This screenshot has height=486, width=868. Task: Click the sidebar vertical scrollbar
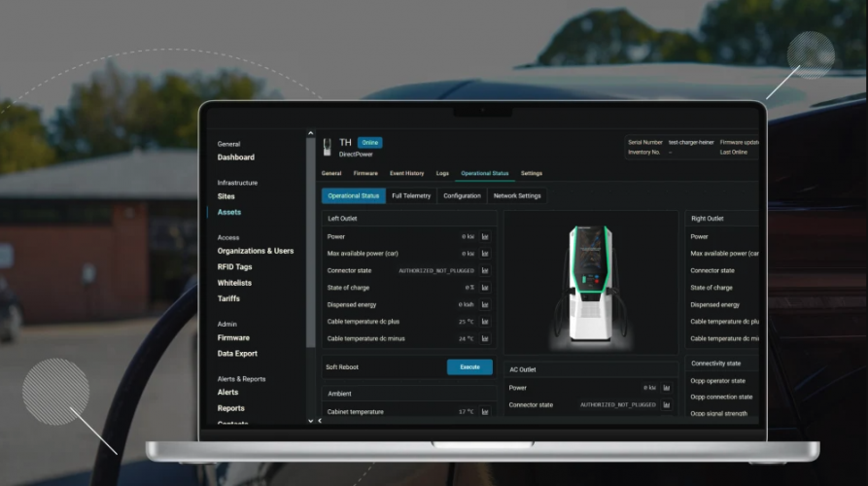pos(310,244)
